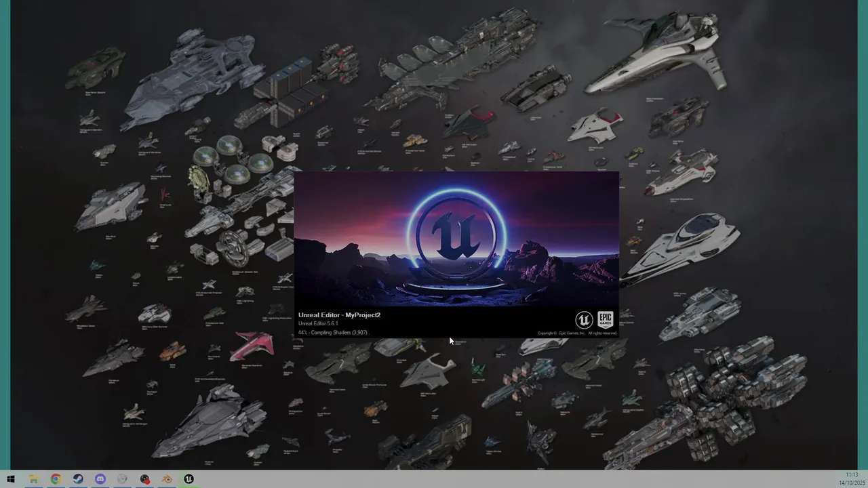Switch to Google Chrome in taskbar
868x488 pixels.
click(x=56, y=479)
